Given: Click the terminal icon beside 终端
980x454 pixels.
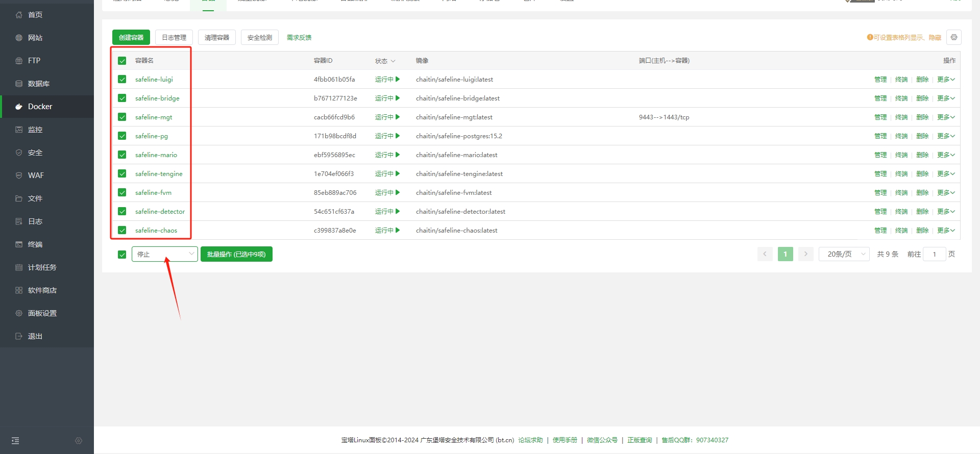Looking at the screenshot, I should [19, 244].
